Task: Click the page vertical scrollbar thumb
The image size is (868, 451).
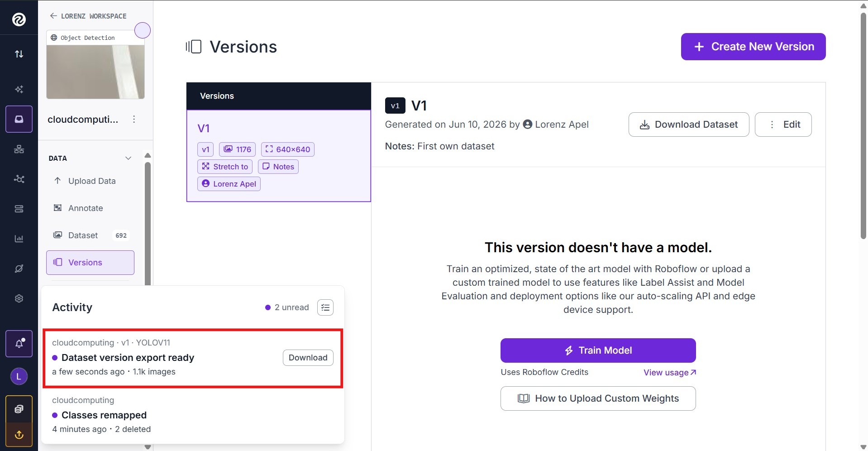Action: click(x=863, y=125)
